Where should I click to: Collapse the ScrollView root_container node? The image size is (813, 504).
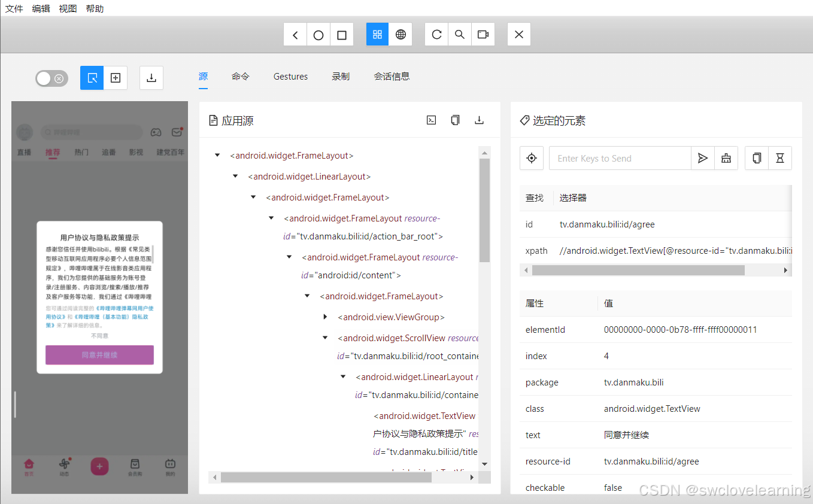[325, 338]
